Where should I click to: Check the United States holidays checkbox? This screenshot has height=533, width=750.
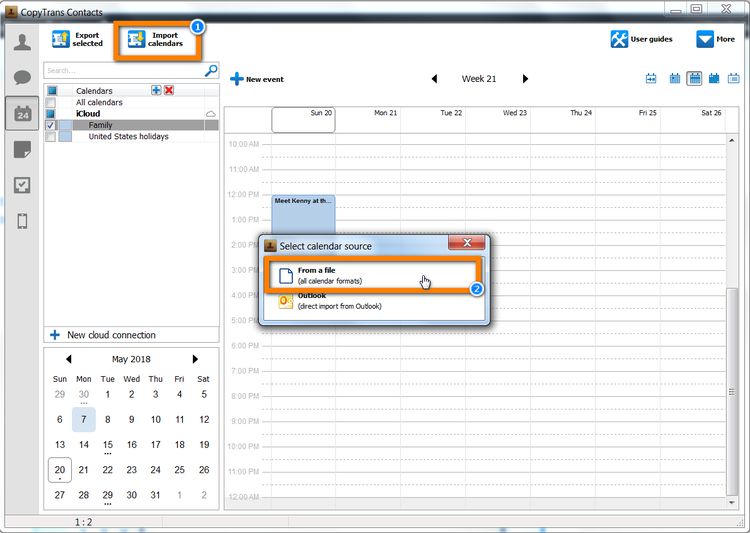(51, 137)
